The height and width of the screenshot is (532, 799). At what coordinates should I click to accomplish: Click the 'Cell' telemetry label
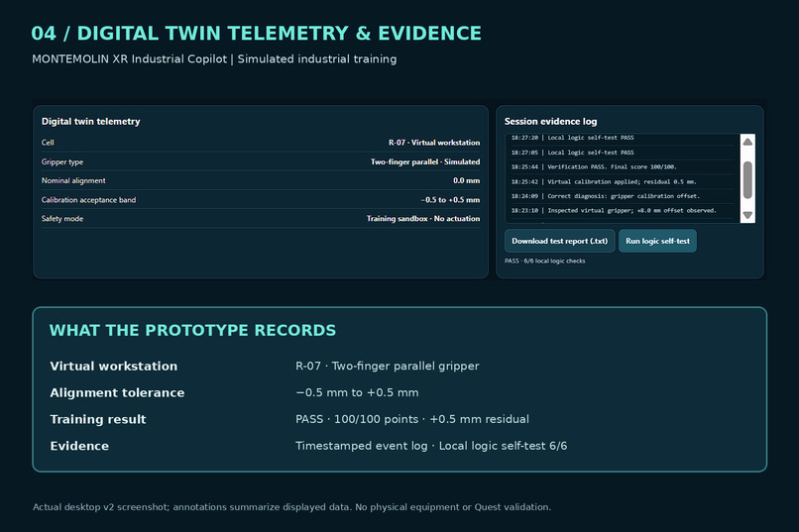point(48,143)
